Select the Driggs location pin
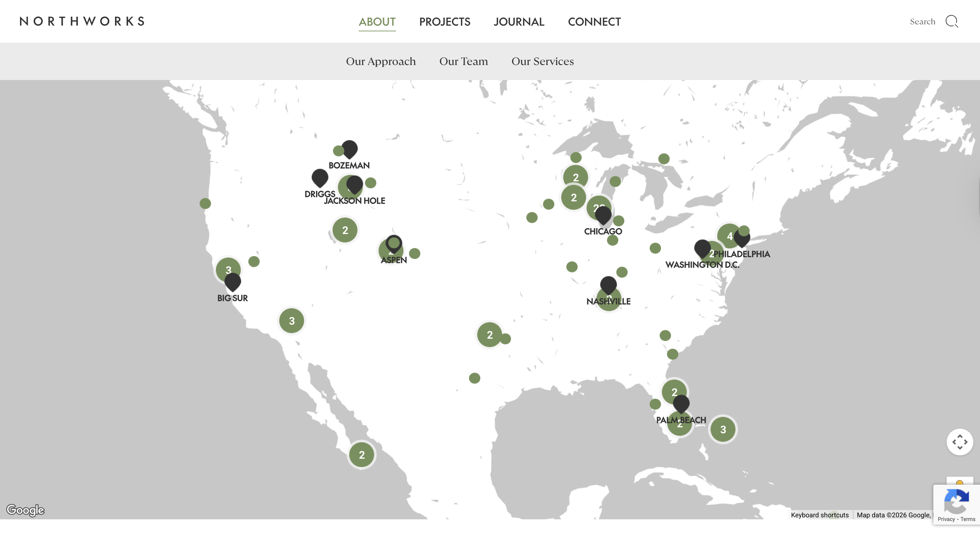Viewport: 980px width, 534px height. (320, 178)
